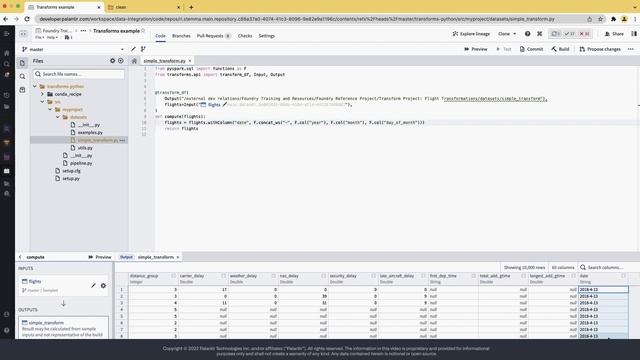This screenshot has width=640, height=360.
Task: Click the more options ellipsis after Propose changes
Action: pyautogui.click(x=631, y=49)
